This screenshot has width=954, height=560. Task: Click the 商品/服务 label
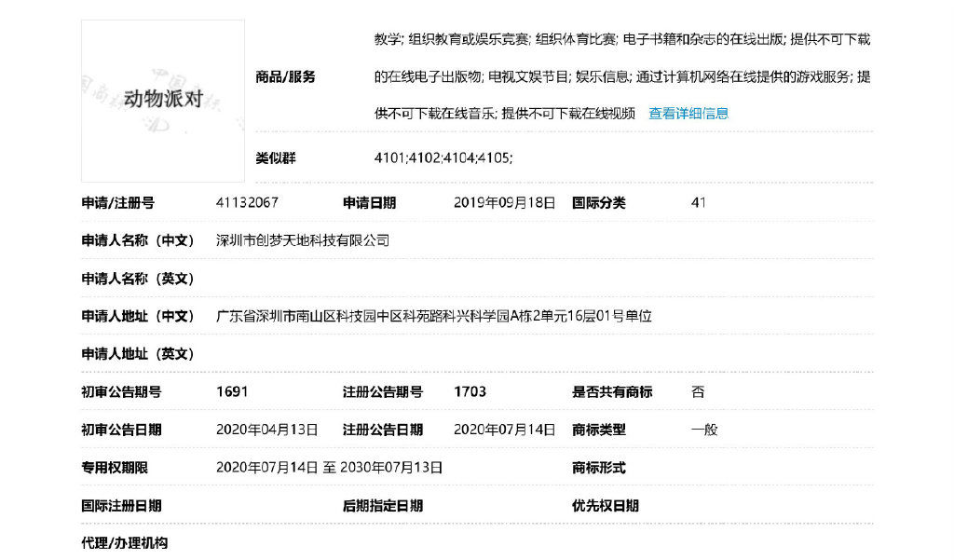coord(285,77)
